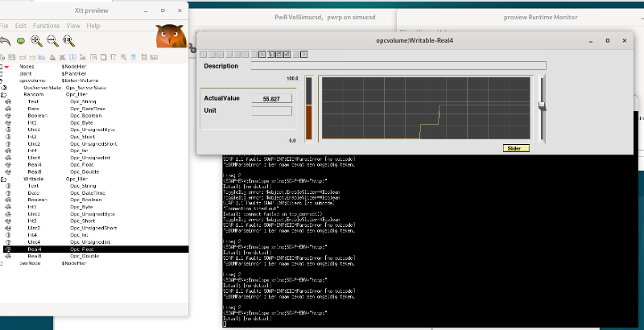This screenshot has height=330, width=644.
Task: Click the signal icon beside Random Date
Action: (8, 109)
